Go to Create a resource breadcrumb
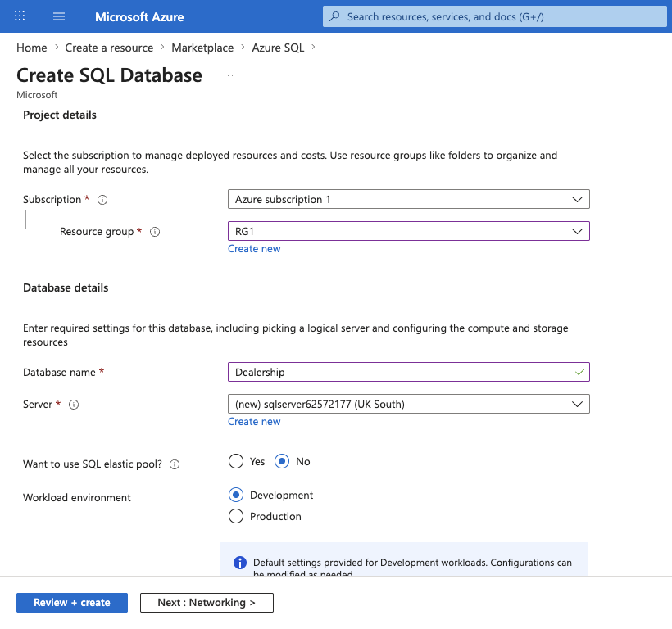This screenshot has height=629, width=672. tap(109, 48)
